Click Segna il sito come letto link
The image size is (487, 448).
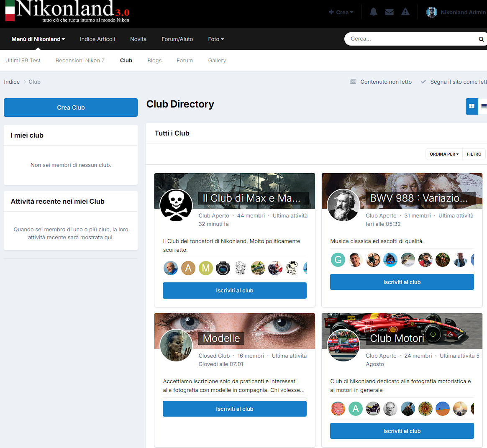coord(459,82)
